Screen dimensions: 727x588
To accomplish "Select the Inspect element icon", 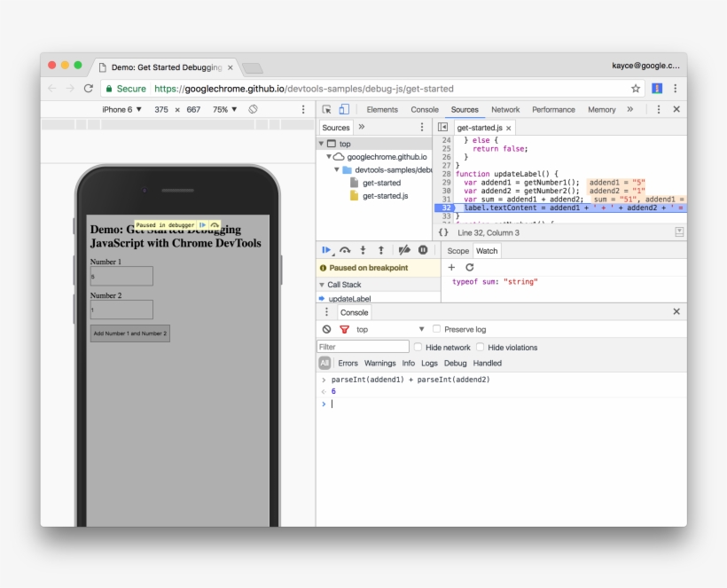I will point(328,109).
